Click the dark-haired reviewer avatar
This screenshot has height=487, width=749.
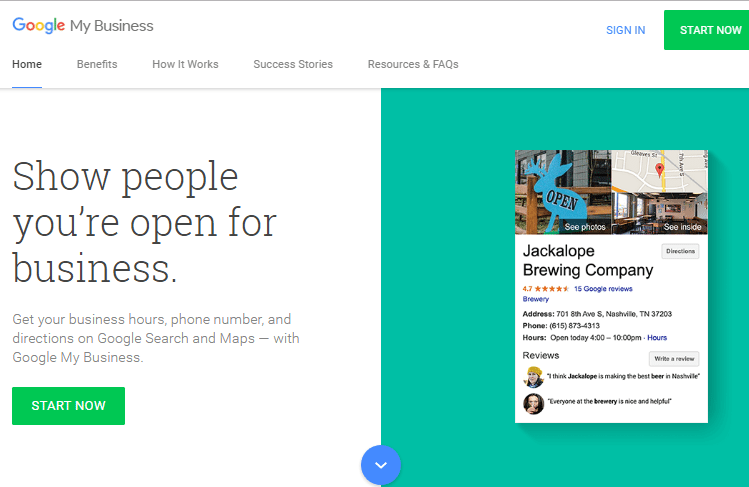pos(534,403)
